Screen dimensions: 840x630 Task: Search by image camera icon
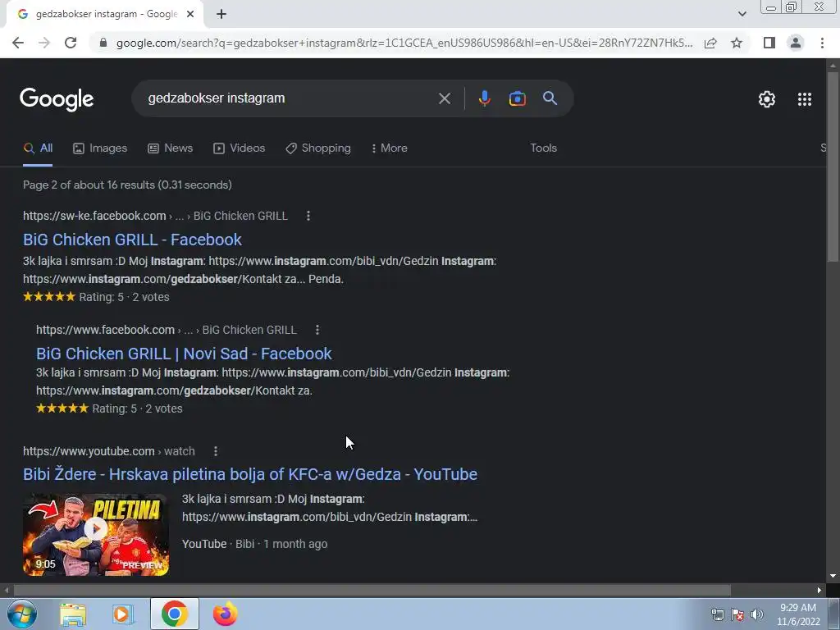point(517,98)
